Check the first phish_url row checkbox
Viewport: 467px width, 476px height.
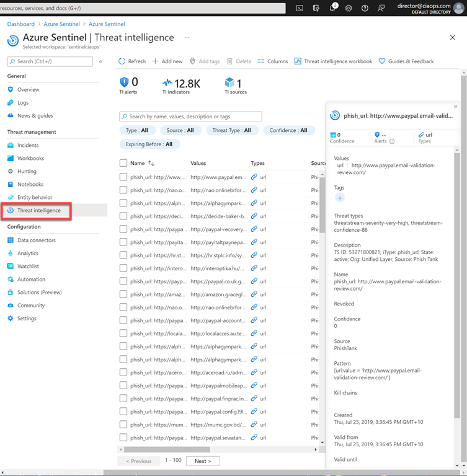coord(123,177)
